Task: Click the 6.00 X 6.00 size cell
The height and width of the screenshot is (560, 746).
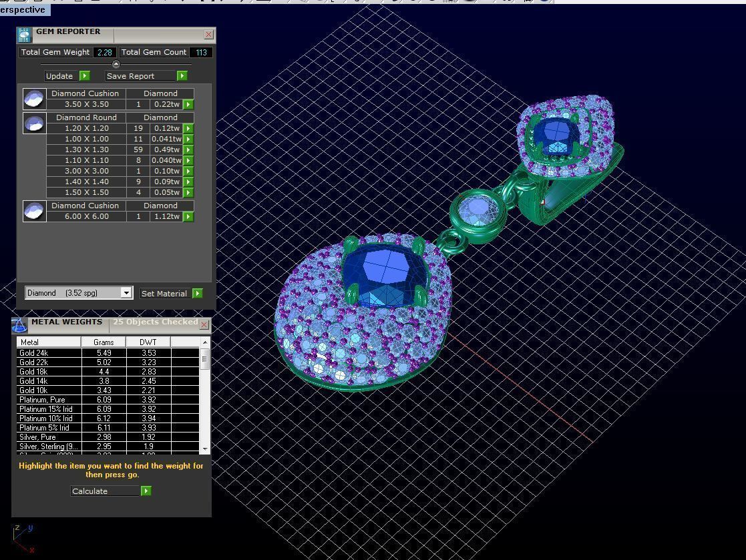Action: [87, 216]
